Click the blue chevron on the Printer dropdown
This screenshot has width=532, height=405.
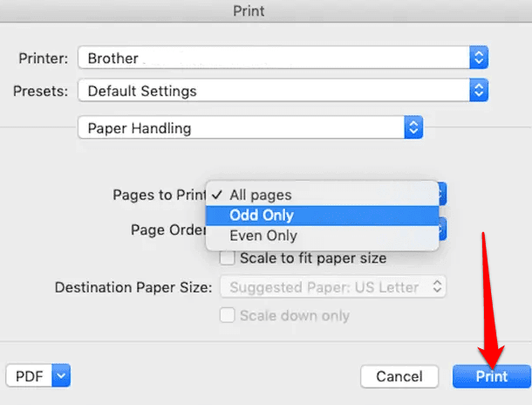pyautogui.click(x=478, y=58)
